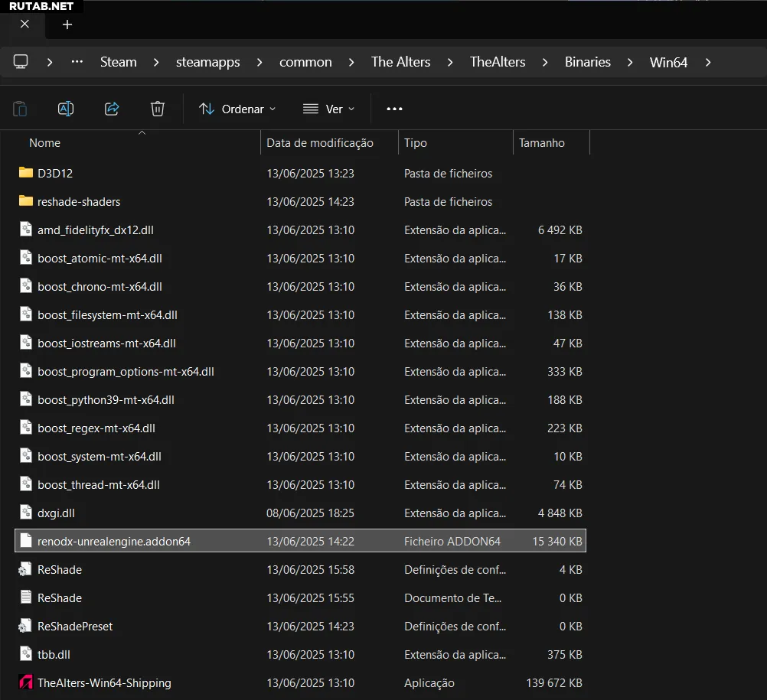Expand the chevron after the This PC icon
Viewport: 767px width, 700px height.
coord(50,62)
